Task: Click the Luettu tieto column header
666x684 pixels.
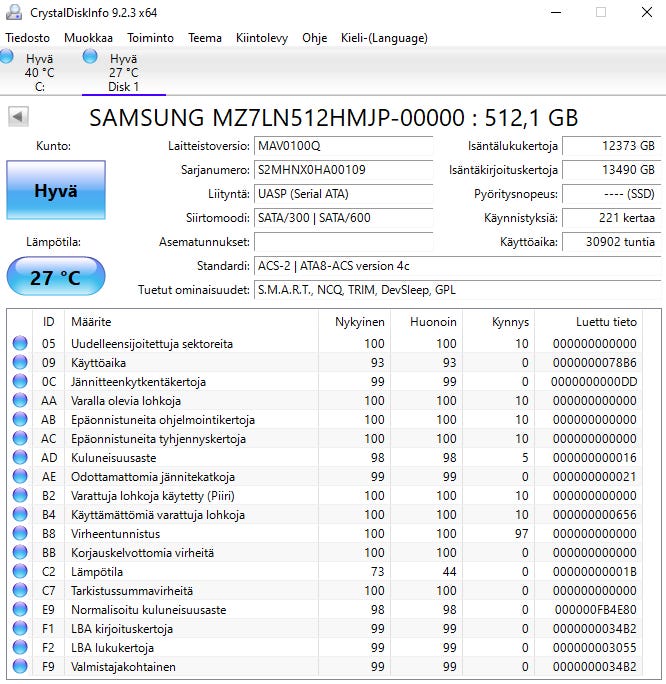Action: 589,322
